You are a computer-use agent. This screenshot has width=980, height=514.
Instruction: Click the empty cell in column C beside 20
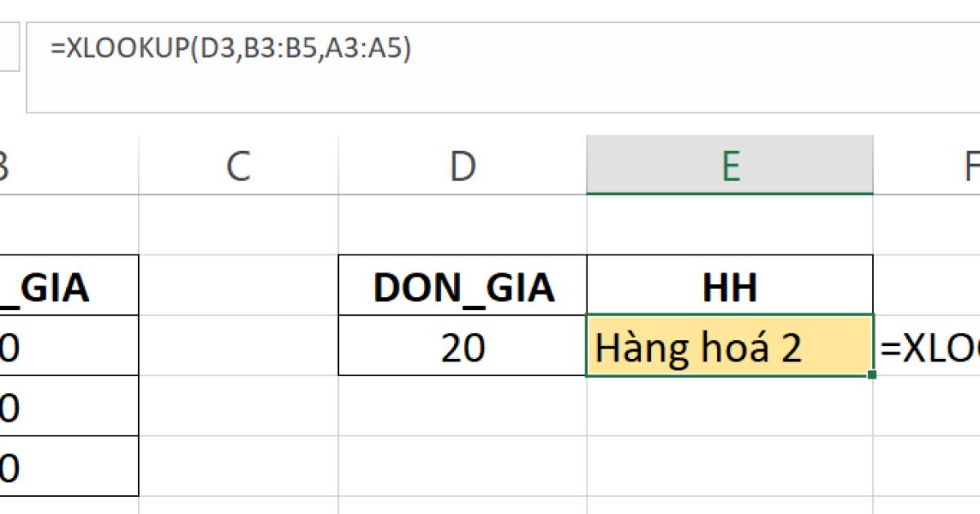pyautogui.click(x=237, y=347)
